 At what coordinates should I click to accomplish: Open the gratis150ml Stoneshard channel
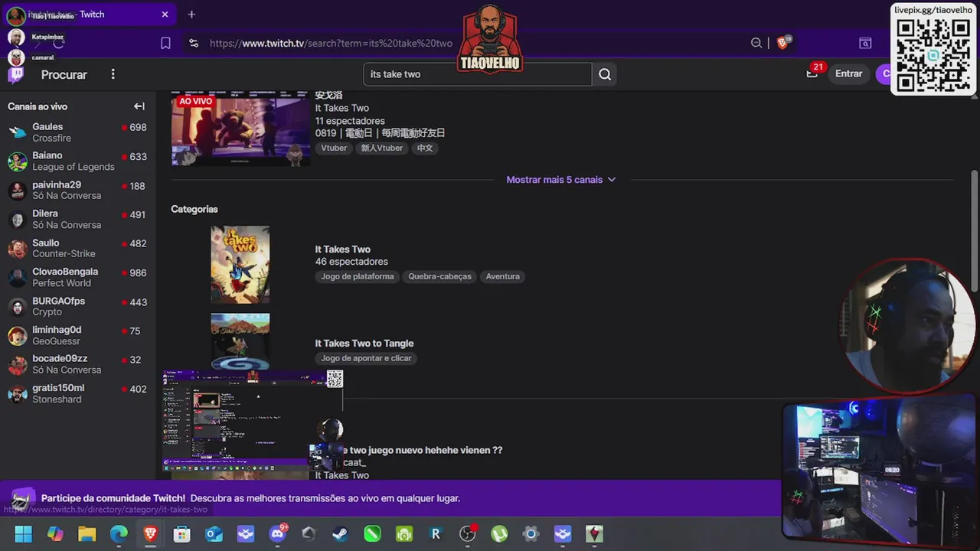pos(77,394)
